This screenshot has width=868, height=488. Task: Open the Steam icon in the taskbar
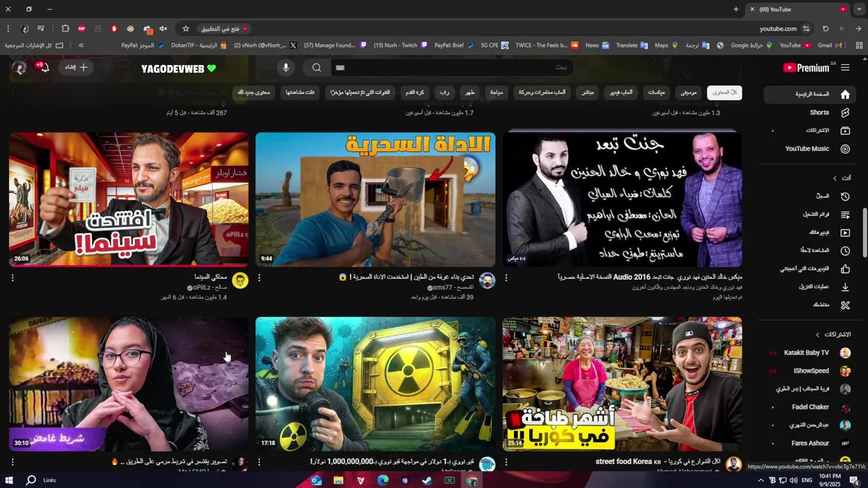point(427,481)
